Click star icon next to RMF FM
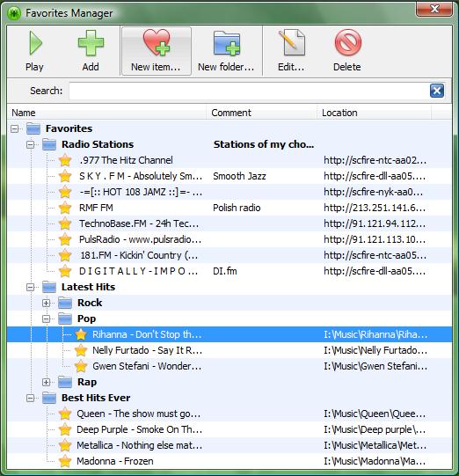 65,208
